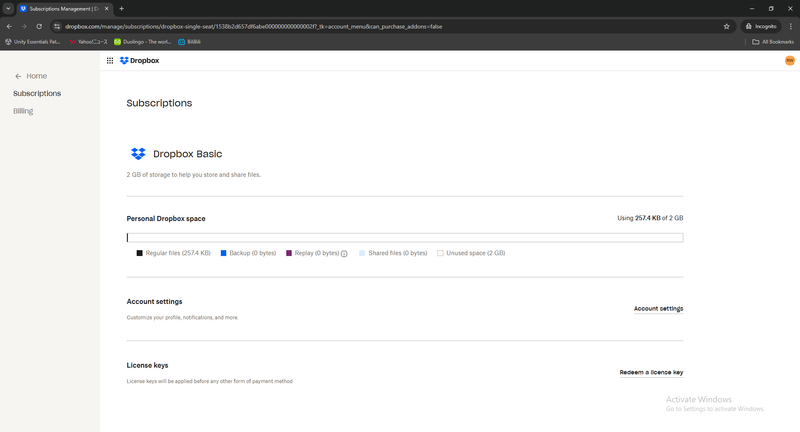Open the Account settings link
This screenshot has height=432, width=800.
coord(658,309)
